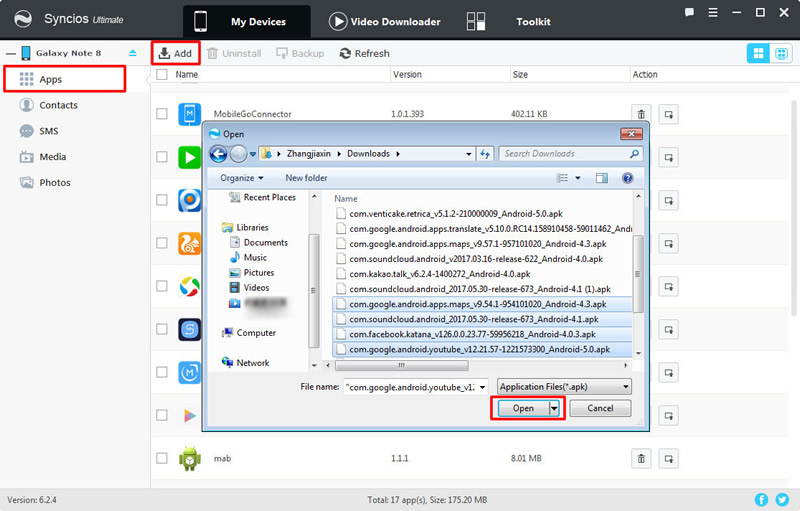
Task: Tick the mab app checkbox
Action: click(162, 458)
